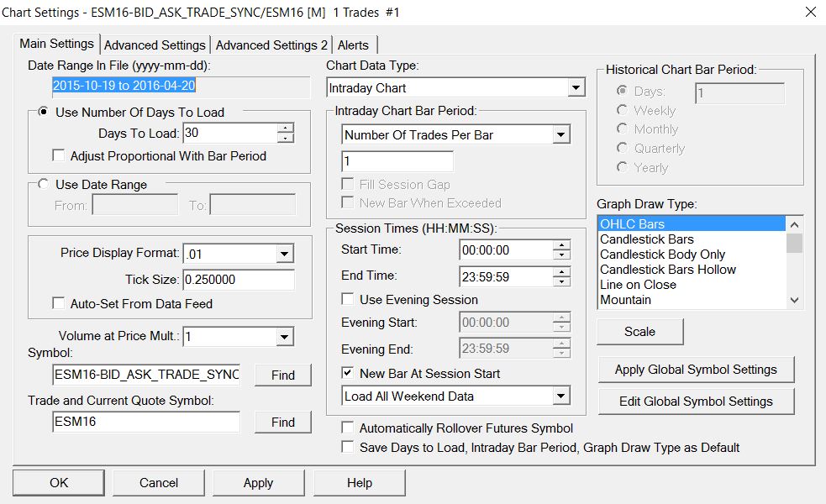826x504 pixels.
Task: Enable Adjust Proportional With Bar Period
Action: [58, 156]
